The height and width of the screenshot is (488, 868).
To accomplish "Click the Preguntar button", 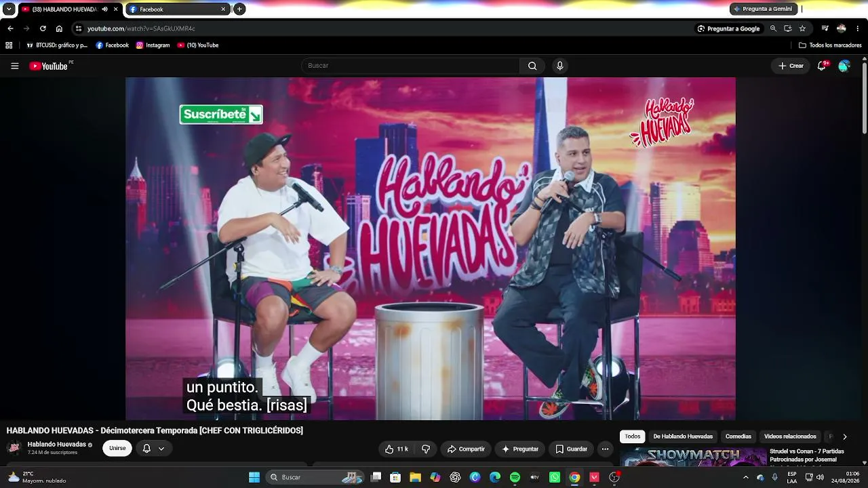I will (x=520, y=449).
